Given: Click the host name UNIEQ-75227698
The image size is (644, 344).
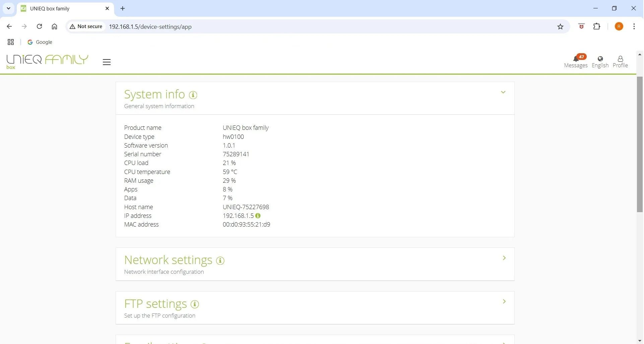Looking at the screenshot, I should [x=246, y=207].
